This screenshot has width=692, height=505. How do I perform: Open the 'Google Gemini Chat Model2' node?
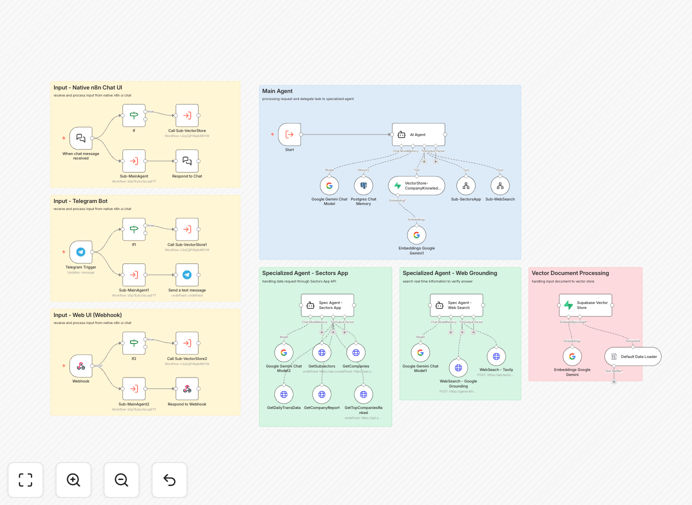(x=284, y=353)
